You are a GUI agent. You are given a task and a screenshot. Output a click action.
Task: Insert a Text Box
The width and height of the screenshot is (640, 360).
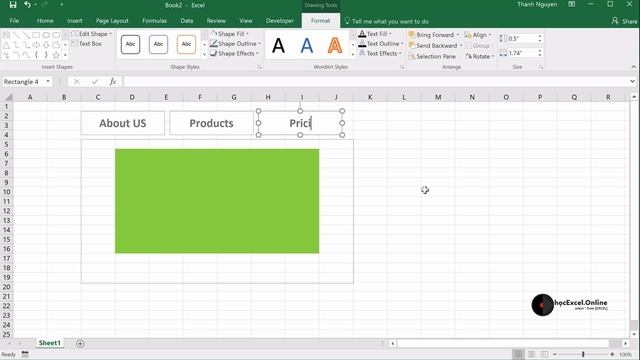(x=87, y=44)
